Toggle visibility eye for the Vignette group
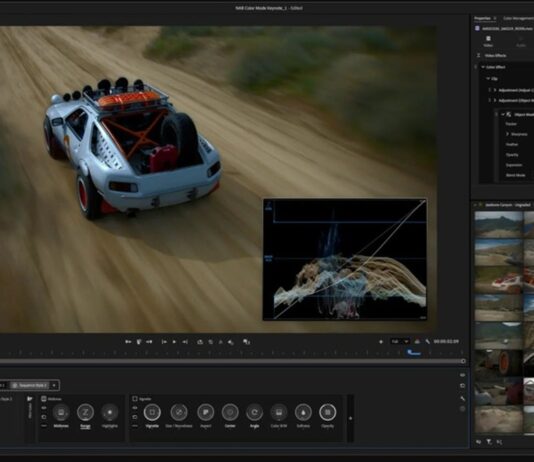Viewport: 534px width, 462px height. pyautogui.click(x=135, y=408)
